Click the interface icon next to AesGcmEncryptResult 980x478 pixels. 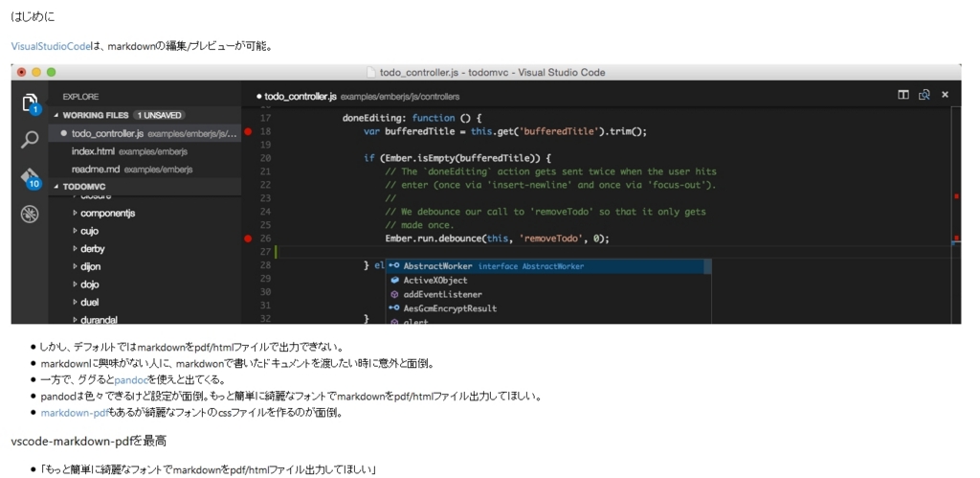click(394, 308)
